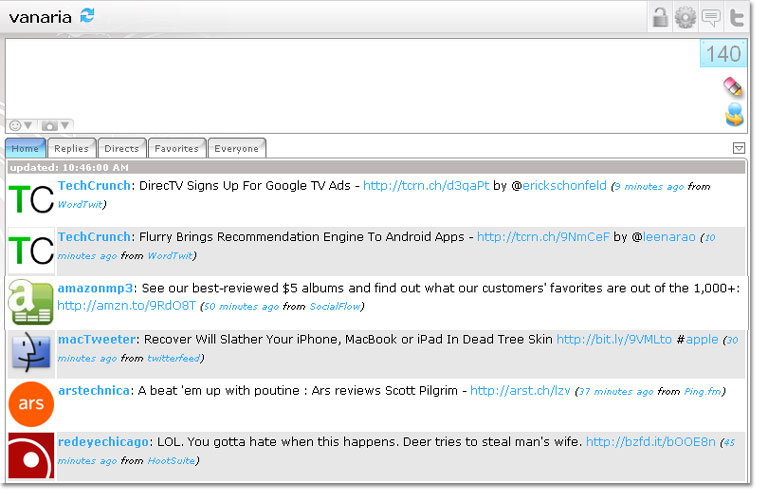Clear the tweet text with the eraser icon
This screenshot has width=757, height=490.
pyautogui.click(x=733, y=86)
